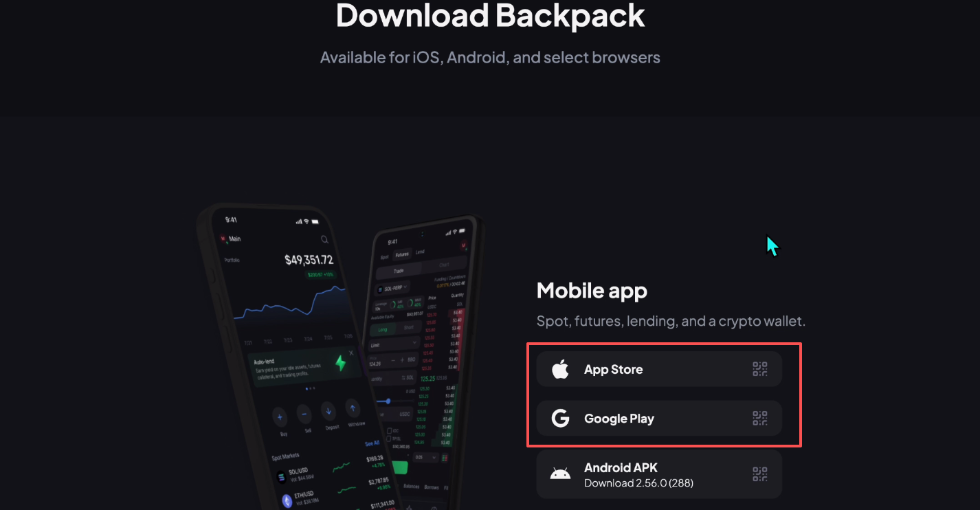Tap the Withdraw up-arrow icon on the phone
The image size is (980, 510).
pyautogui.click(x=353, y=408)
